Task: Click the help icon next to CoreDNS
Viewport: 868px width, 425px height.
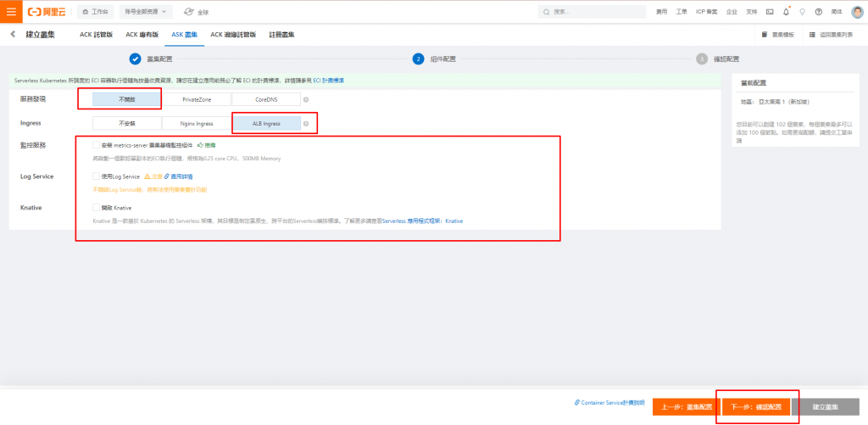Action: [x=306, y=100]
